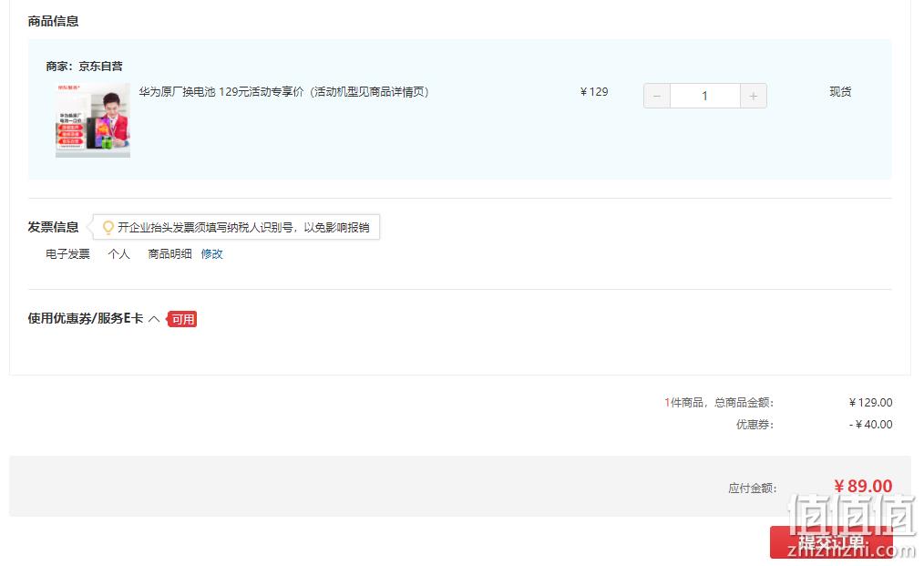924x566 pixels.
Task: Click the quantity input field showing 1
Action: [x=704, y=96]
